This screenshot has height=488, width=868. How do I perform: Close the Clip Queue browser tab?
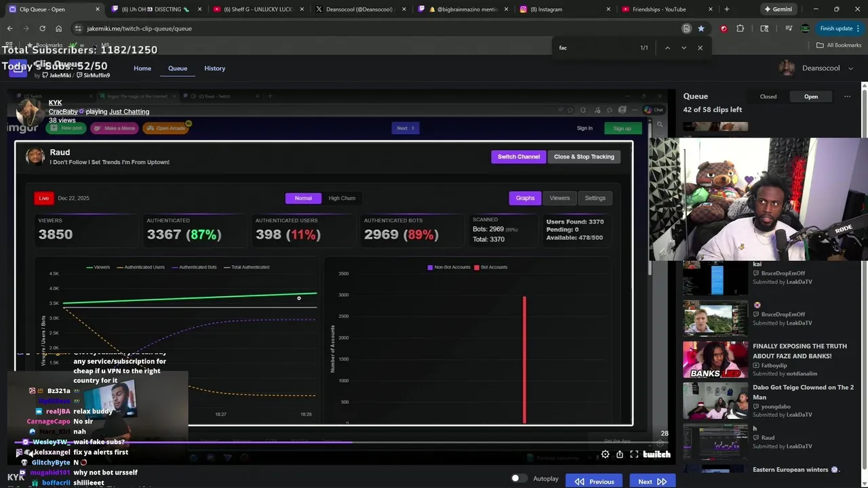98,9
